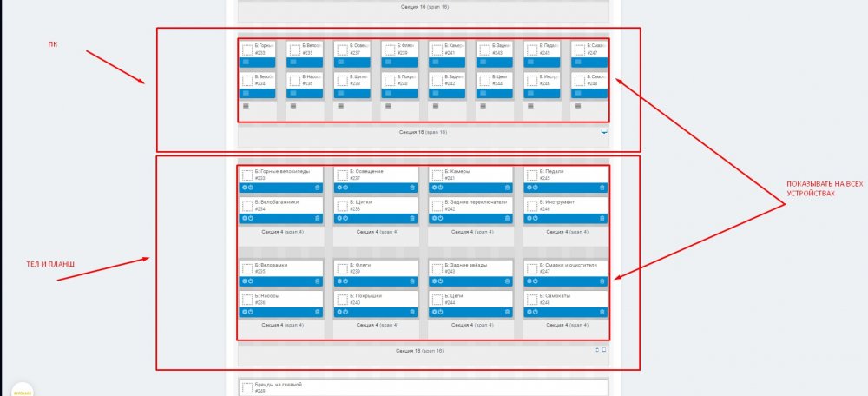The width and height of the screenshot is (868, 396).
Task: Remove Б: Велобагажники block using trash icon
Action: click(317, 219)
